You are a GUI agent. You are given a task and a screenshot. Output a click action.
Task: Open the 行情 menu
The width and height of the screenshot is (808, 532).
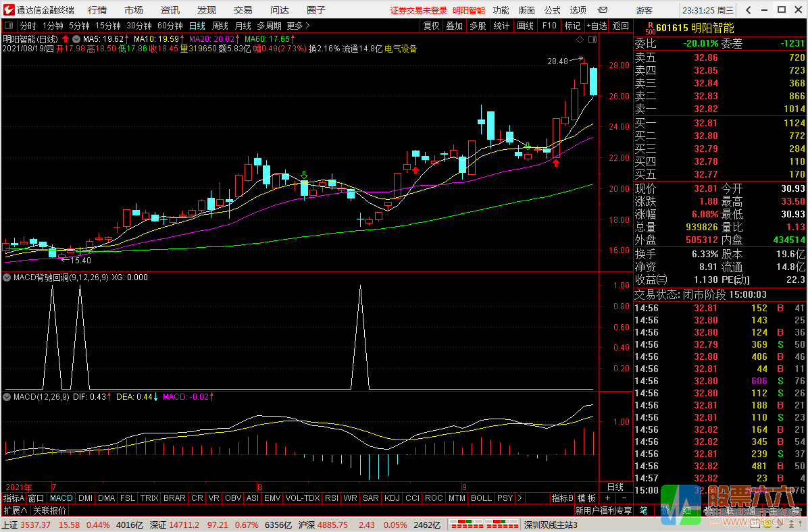click(97, 9)
